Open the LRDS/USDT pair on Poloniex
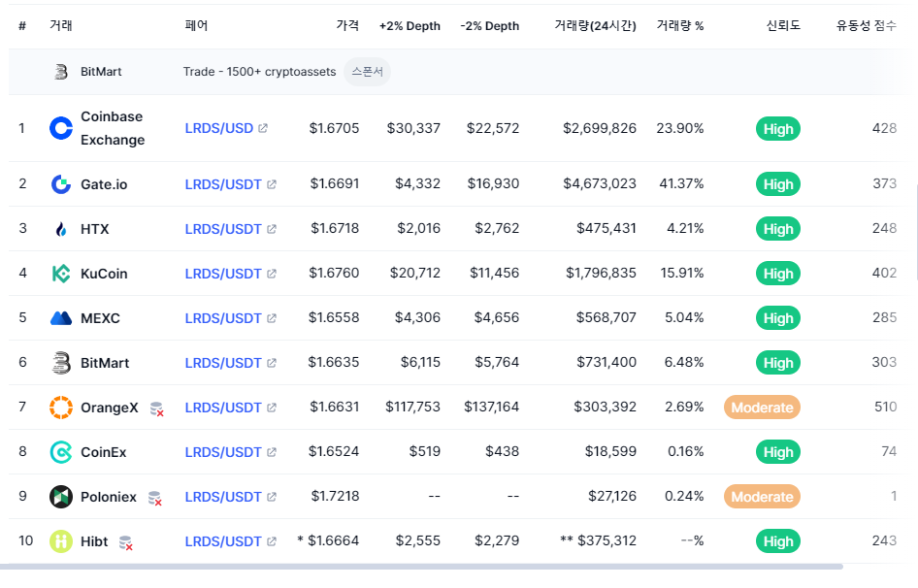 click(x=223, y=497)
